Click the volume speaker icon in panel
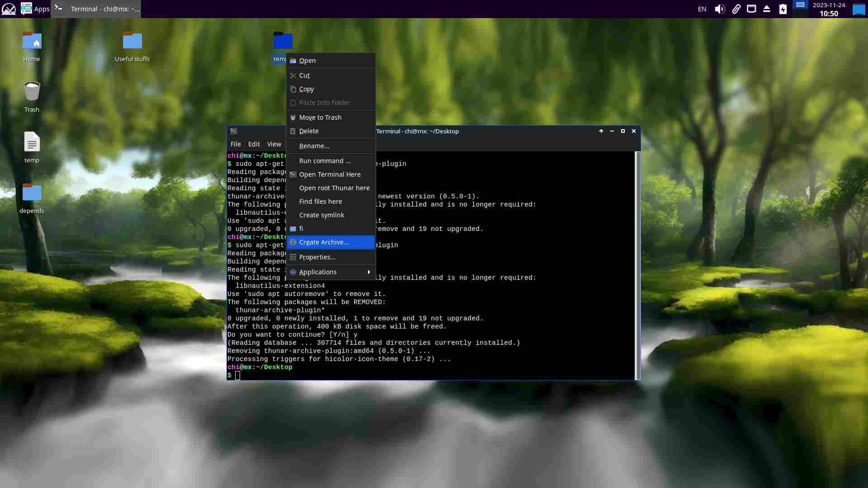 tap(720, 9)
